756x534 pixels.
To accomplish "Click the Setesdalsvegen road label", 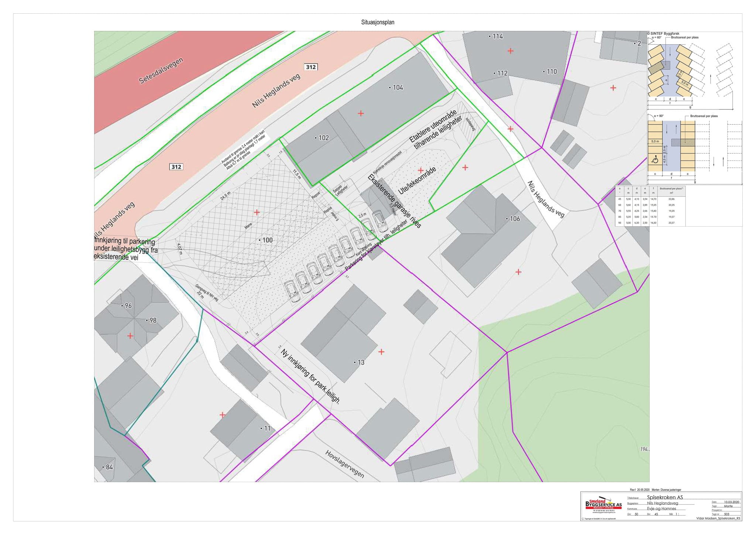I will point(161,70).
